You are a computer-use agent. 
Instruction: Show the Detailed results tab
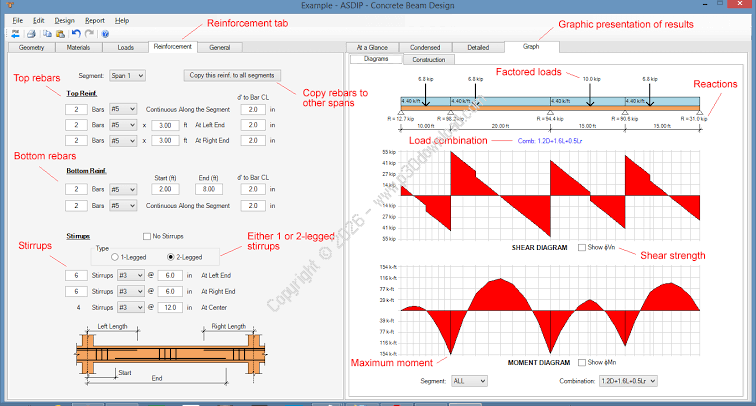click(478, 47)
